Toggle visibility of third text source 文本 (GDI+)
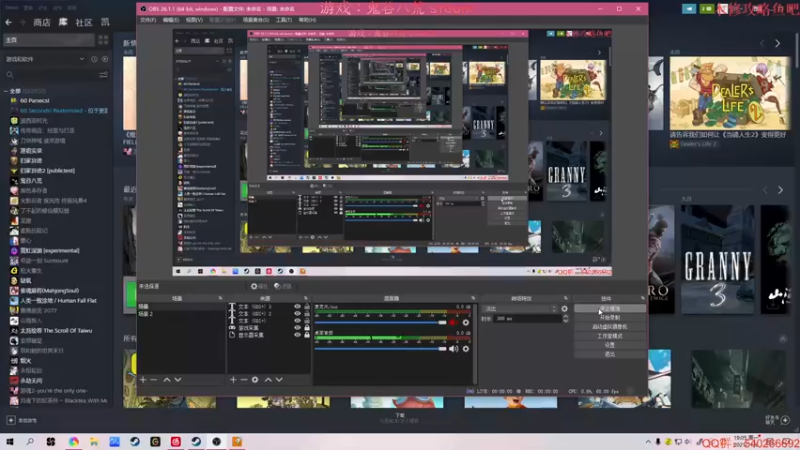 pyautogui.click(x=297, y=321)
